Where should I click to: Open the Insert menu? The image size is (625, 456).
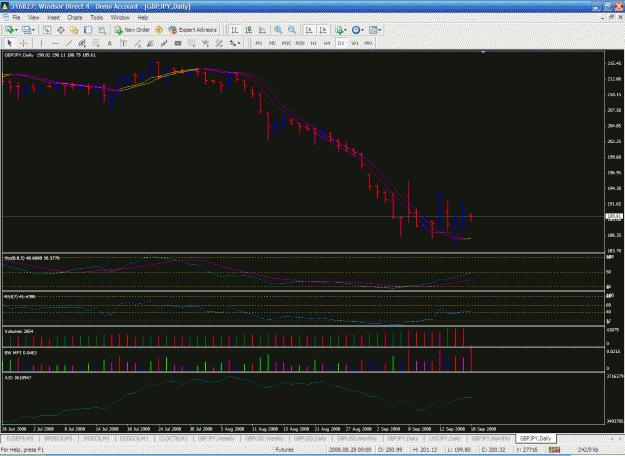53,18
